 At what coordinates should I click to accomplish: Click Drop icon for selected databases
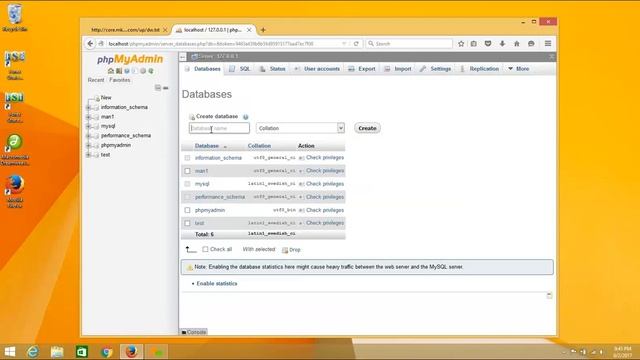click(x=285, y=250)
